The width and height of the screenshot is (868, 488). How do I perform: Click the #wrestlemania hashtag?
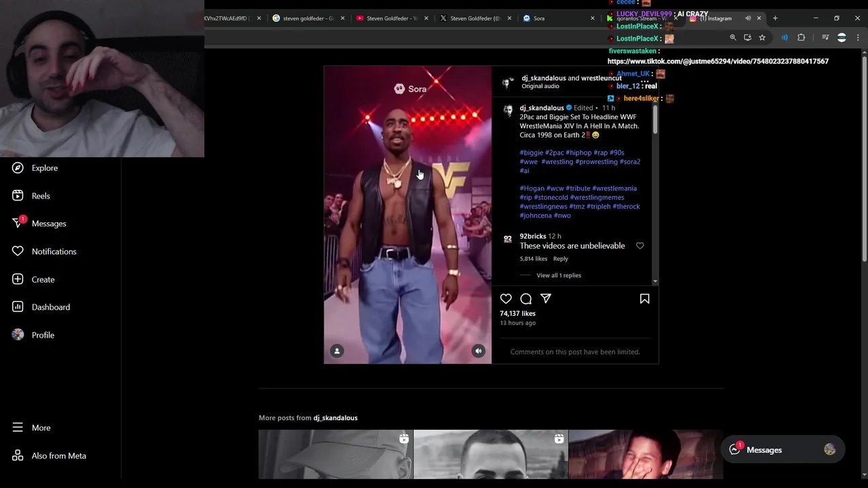614,188
